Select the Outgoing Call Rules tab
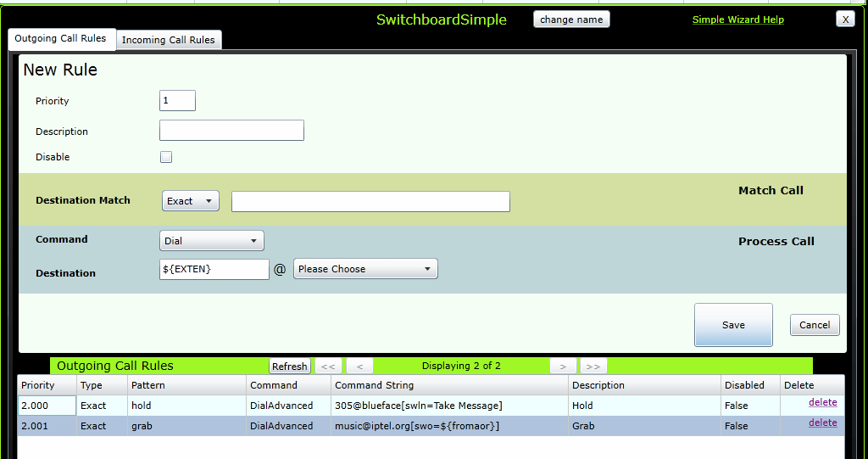Image resolution: width=868 pixels, height=459 pixels. click(x=60, y=39)
